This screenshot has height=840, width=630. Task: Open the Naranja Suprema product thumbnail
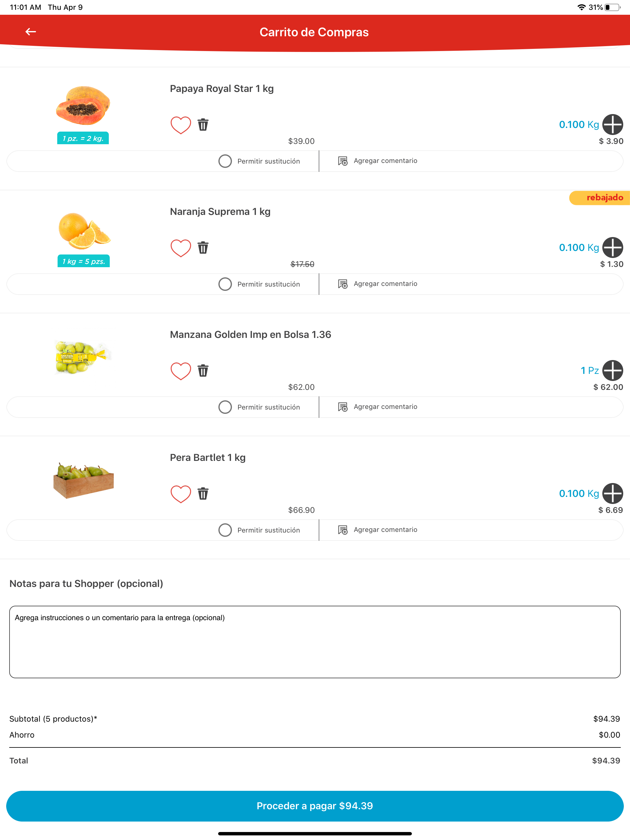coord(84,231)
